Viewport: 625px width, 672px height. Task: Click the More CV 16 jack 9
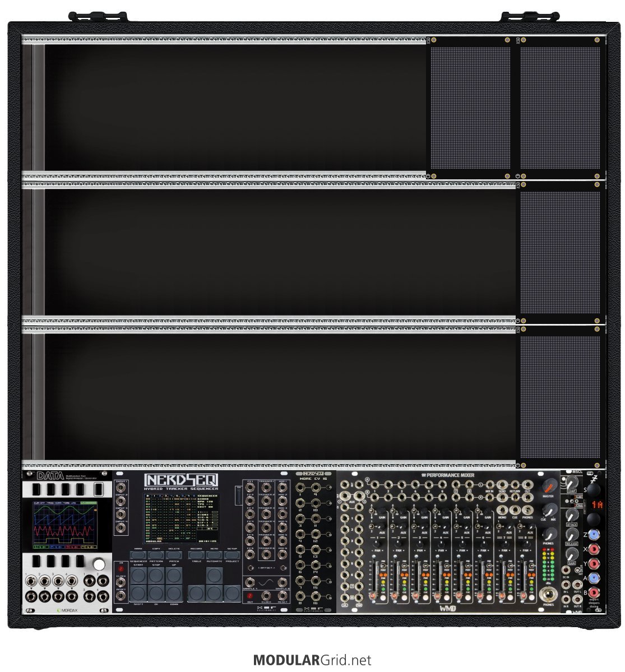[x=316, y=488]
